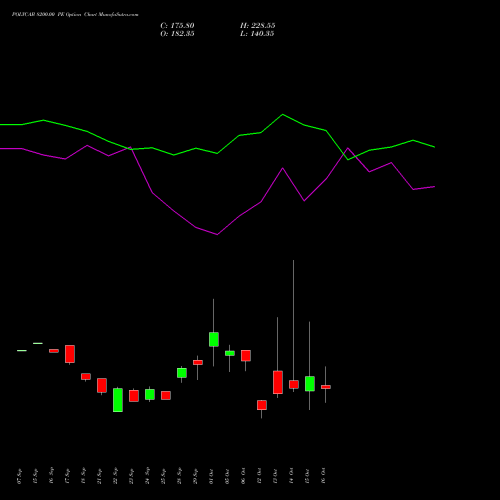Click the 14 Oct date label

point(291,476)
